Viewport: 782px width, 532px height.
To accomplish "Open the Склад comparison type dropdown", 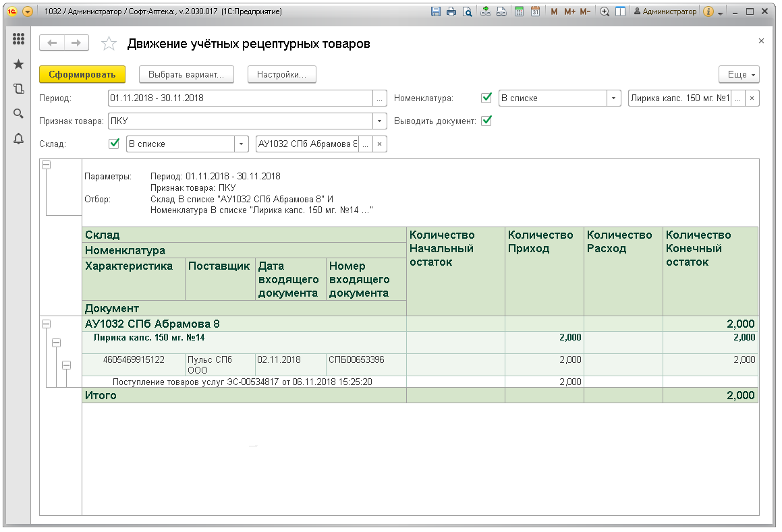I will 242,144.
